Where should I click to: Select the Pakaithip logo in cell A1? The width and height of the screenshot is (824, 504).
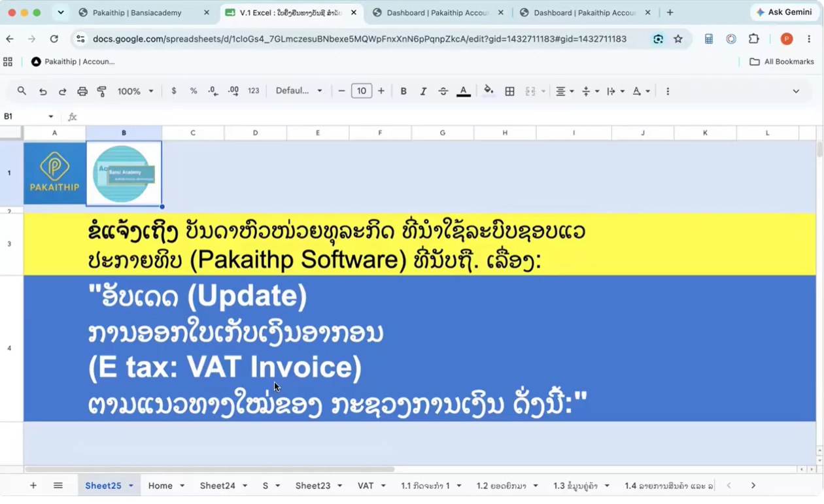pos(55,173)
